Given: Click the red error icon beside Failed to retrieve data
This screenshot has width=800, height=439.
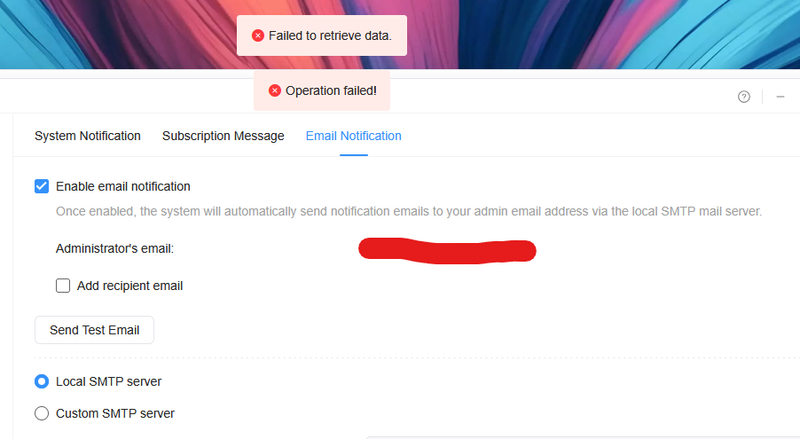Looking at the screenshot, I should [x=258, y=36].
